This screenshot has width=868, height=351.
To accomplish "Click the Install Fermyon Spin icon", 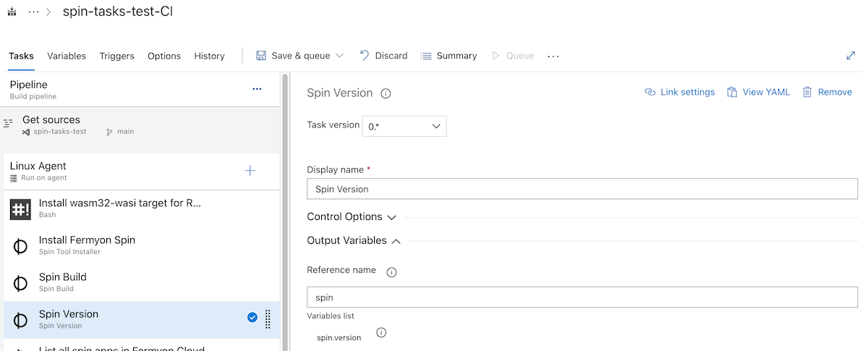I will 20,246.
